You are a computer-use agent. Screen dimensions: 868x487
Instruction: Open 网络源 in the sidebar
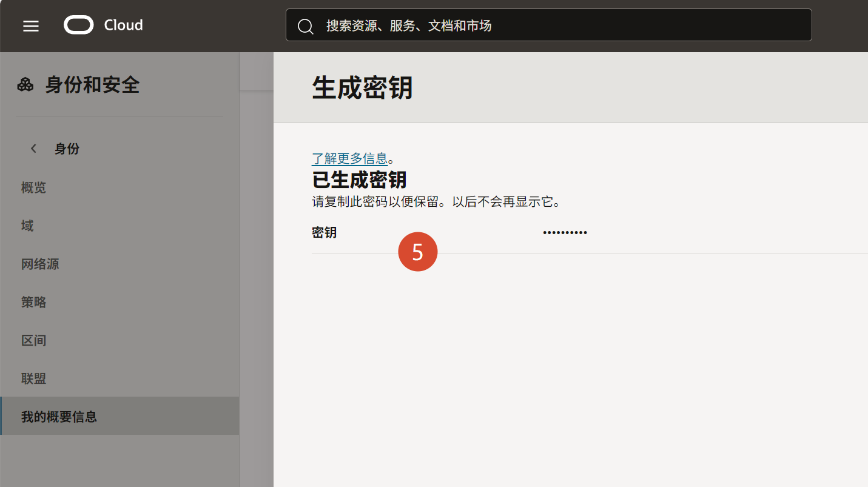40,264
